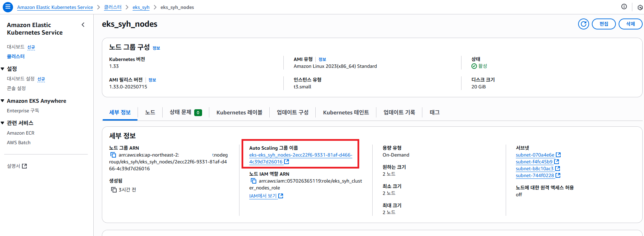Select the 세부 정보 tab

tap(120, 112)
